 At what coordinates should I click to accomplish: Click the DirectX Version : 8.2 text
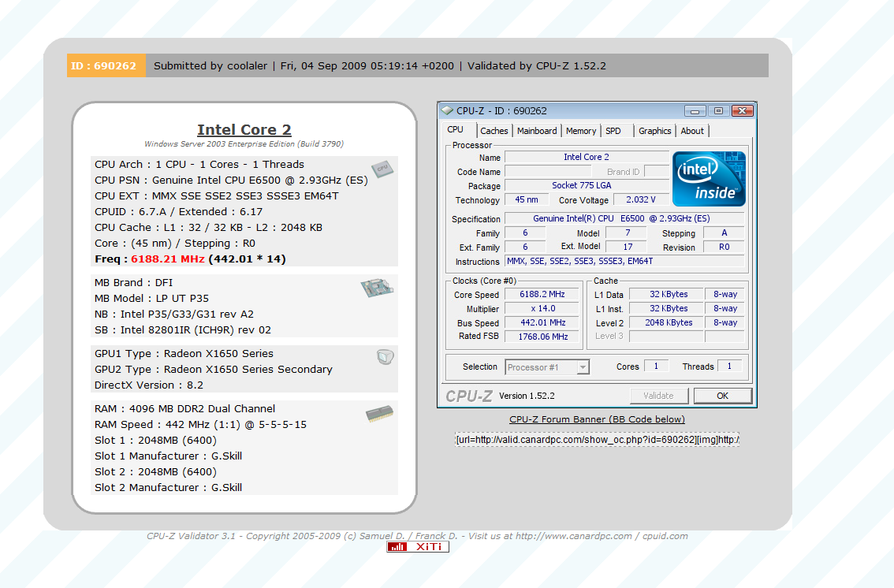149,385
